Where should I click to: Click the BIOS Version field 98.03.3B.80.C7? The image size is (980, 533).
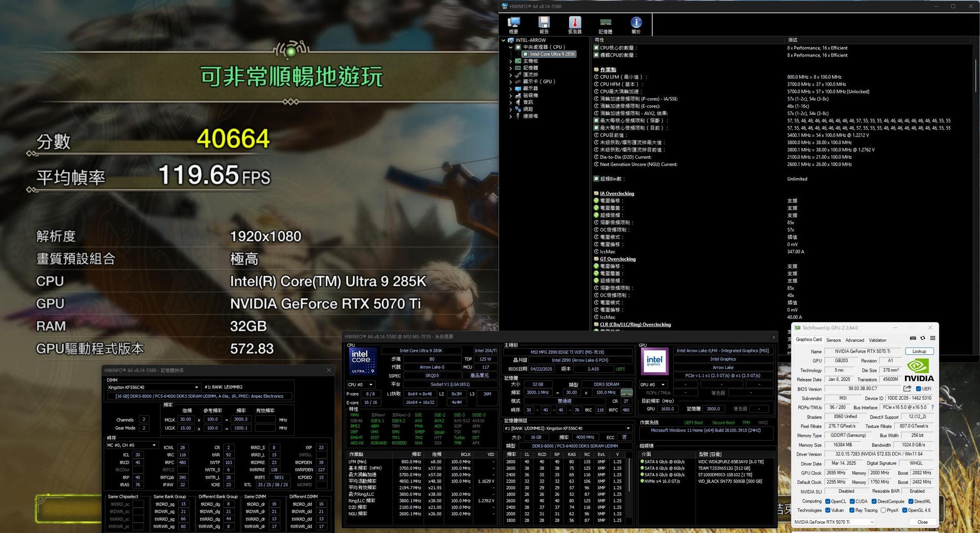click(x=863, y=389)
